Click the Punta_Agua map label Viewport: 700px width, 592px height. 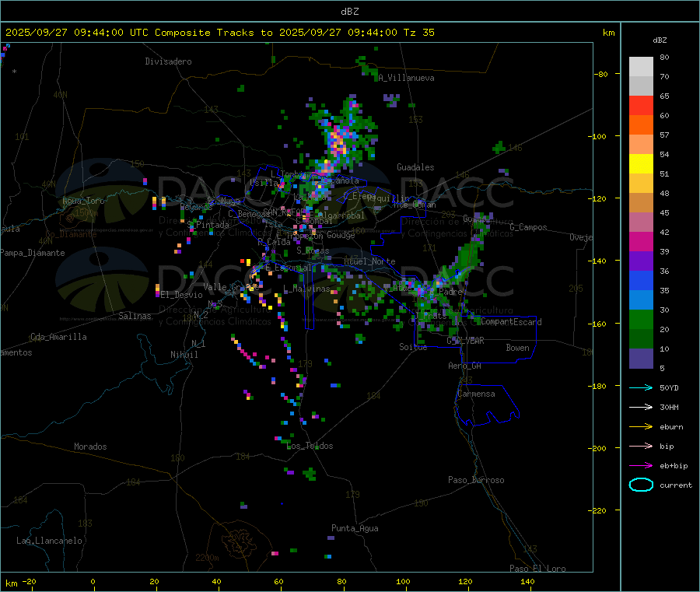click(355, 528)
